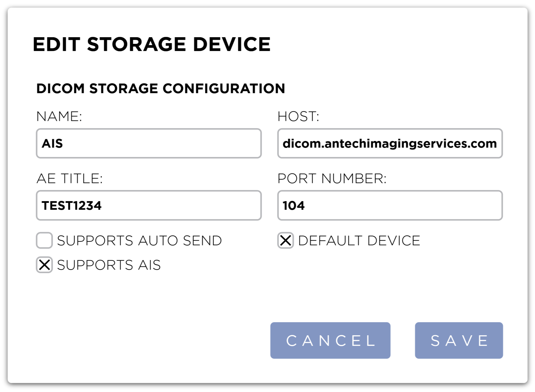The height and width of the screenshot is (392, 535).
Task: Click the Host input field
Action: (390, 143)
